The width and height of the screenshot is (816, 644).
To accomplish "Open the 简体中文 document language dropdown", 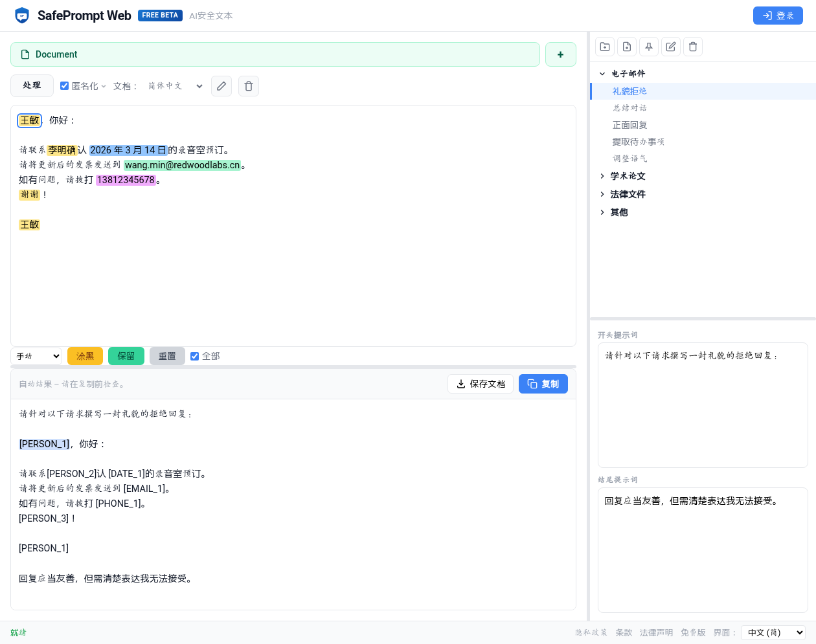I will coord(174,86).
